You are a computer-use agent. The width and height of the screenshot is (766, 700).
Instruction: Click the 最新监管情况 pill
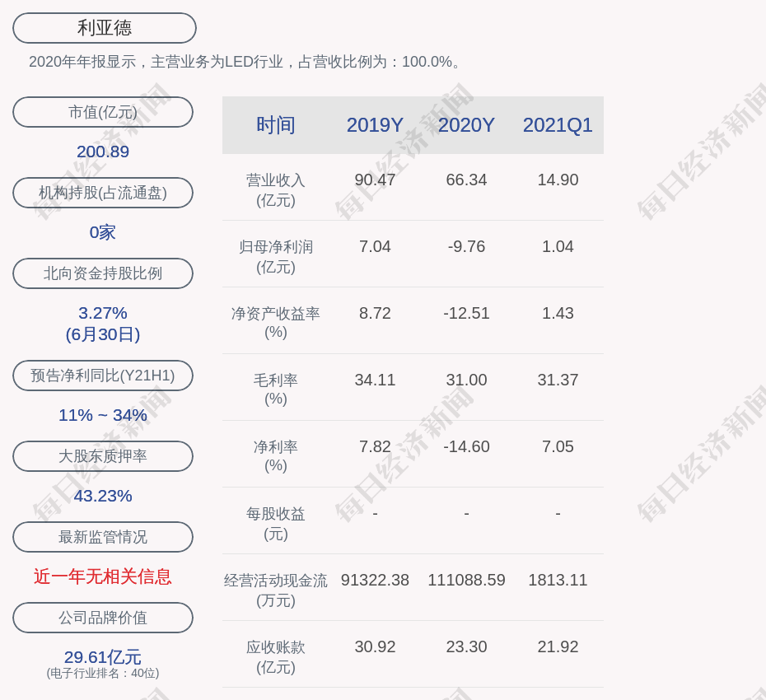tap(103, 537)
